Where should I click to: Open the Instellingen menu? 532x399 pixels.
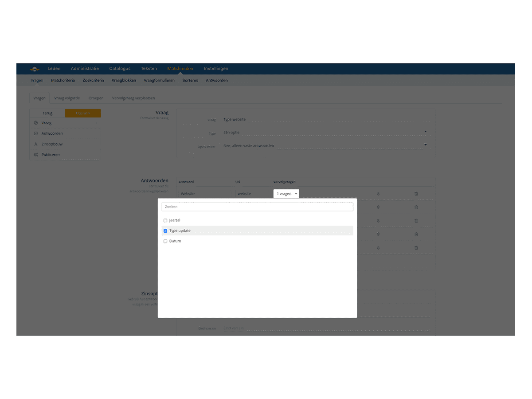point(216,69)
